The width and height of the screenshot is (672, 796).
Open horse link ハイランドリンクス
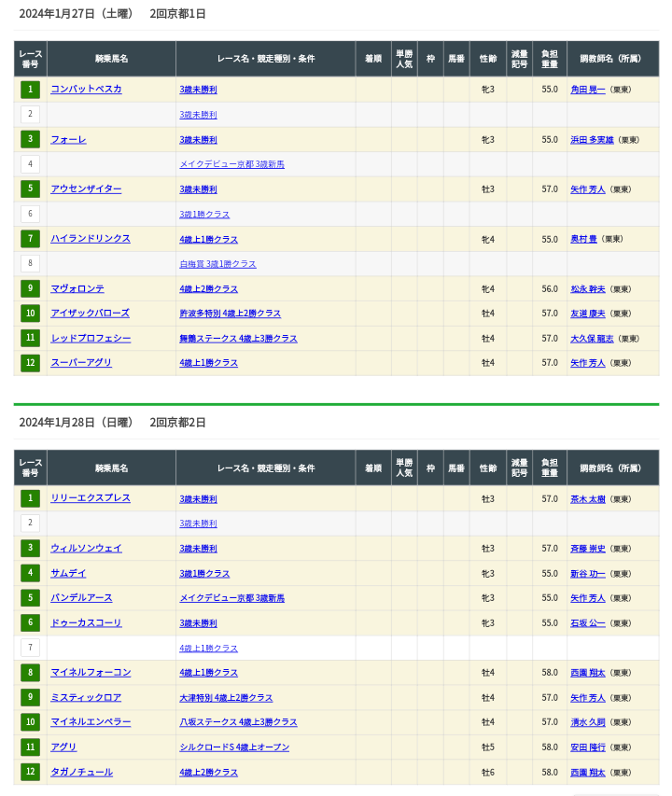click(91, 239)
